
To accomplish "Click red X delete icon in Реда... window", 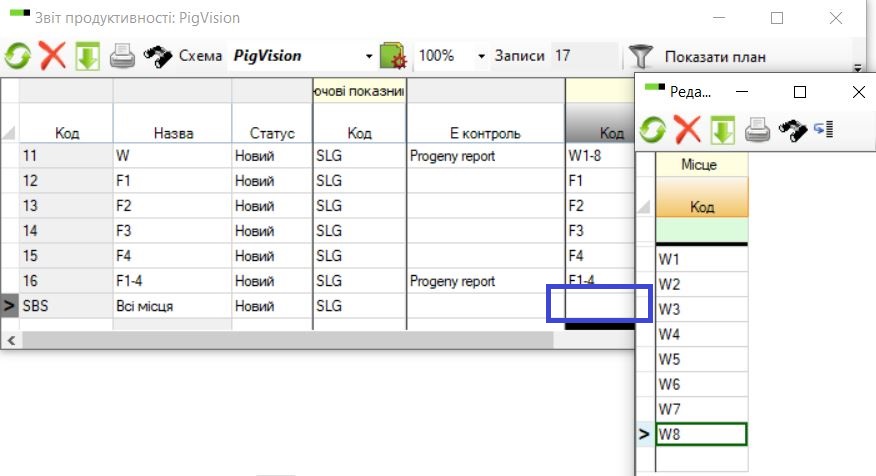I will click(x=688, y=130).
